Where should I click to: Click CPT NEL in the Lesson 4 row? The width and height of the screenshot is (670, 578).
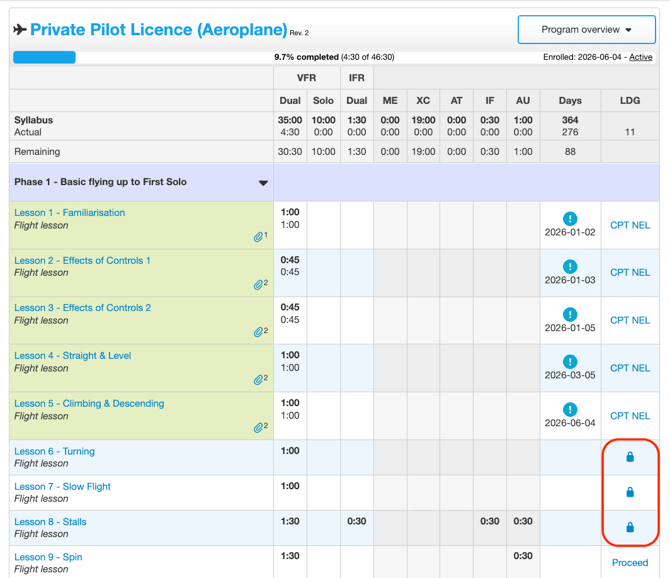pos(630,368)
